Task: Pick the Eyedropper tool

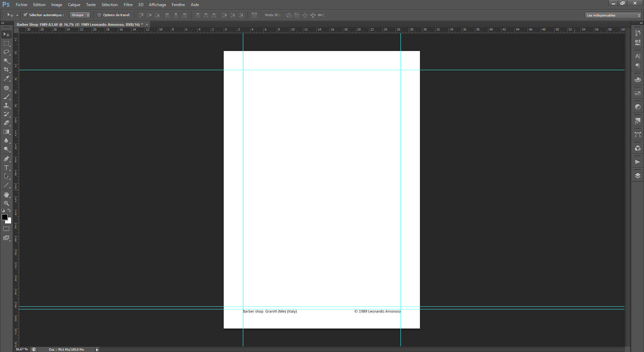Action: (x=6, y=78)
